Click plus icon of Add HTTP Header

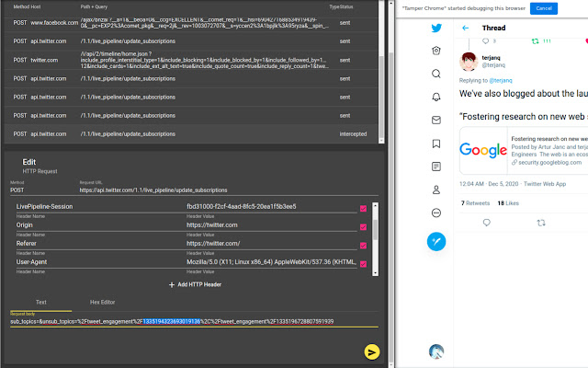point(172,284)
